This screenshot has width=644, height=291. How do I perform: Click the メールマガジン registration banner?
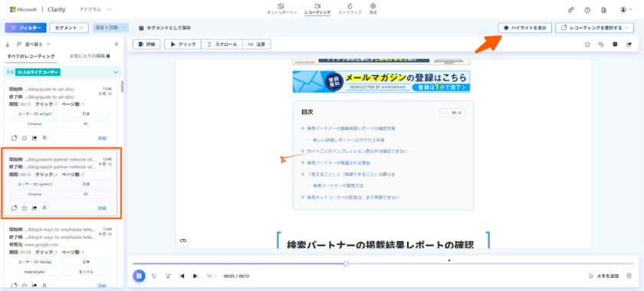click(x=381, y=81)
